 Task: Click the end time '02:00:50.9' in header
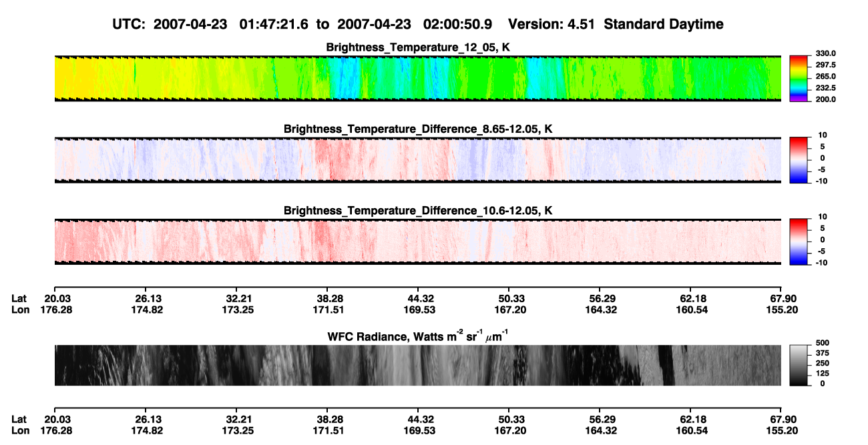click(x=458, y=24)
